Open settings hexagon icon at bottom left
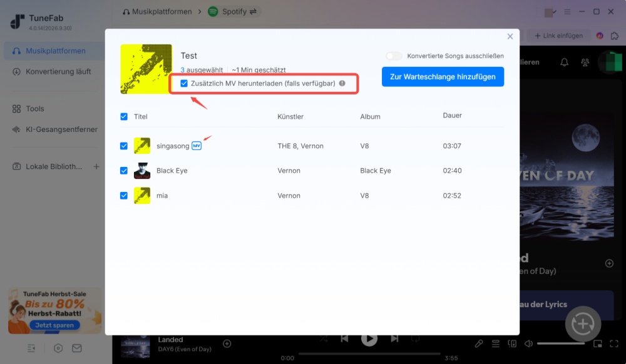Image resolution: width=626 pixels, height=364 pixels. [x=58, y=348]
